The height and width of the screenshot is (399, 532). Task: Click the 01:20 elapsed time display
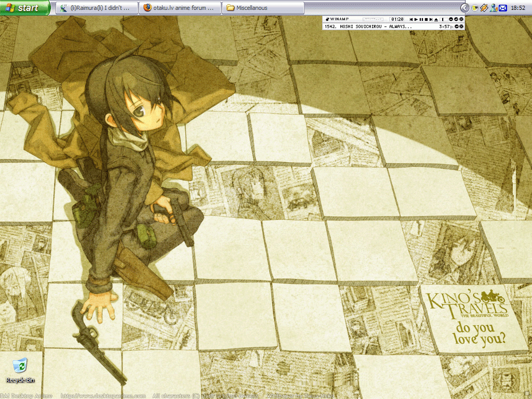397,19
